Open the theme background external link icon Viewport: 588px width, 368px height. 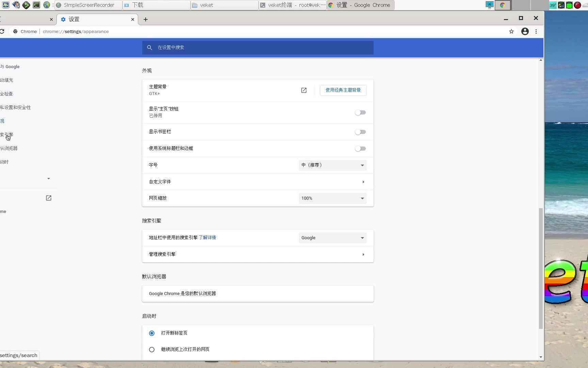tap(303, 90)
